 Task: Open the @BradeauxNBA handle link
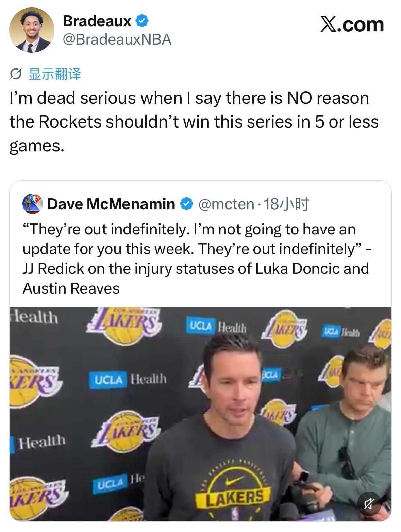[117, 40]
